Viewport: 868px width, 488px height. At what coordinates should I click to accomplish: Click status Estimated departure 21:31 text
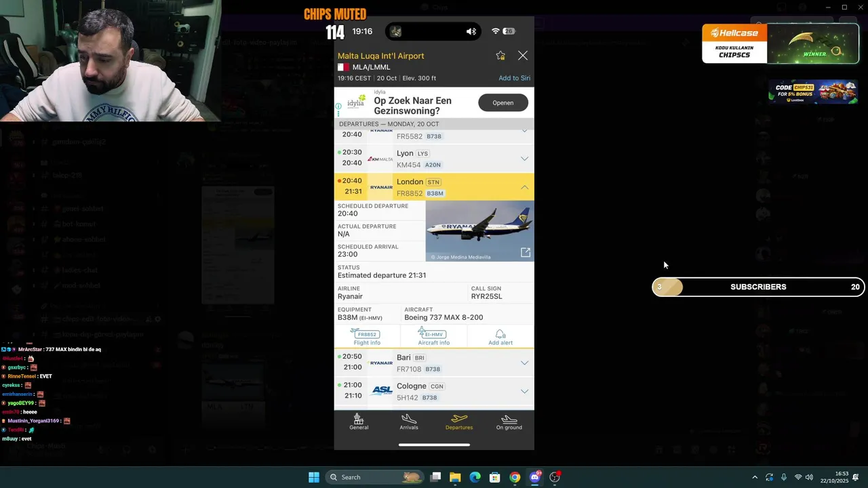pyautogui.click(x=382, y=275)
